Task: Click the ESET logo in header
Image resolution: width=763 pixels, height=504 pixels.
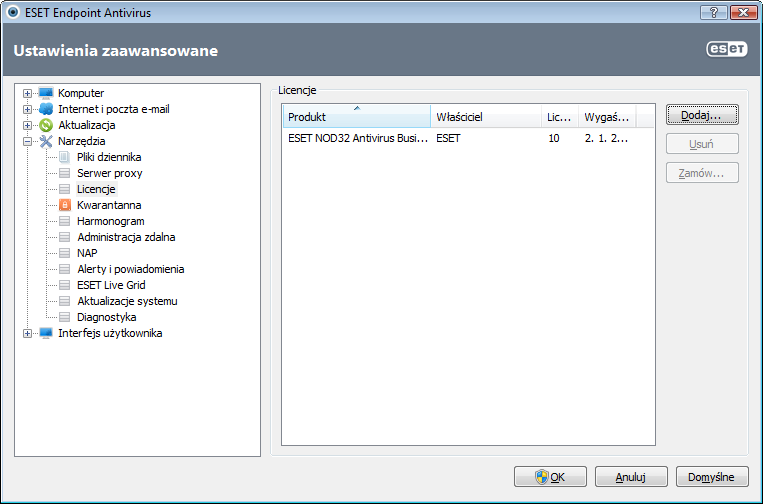Action: (x=727, y=49)
